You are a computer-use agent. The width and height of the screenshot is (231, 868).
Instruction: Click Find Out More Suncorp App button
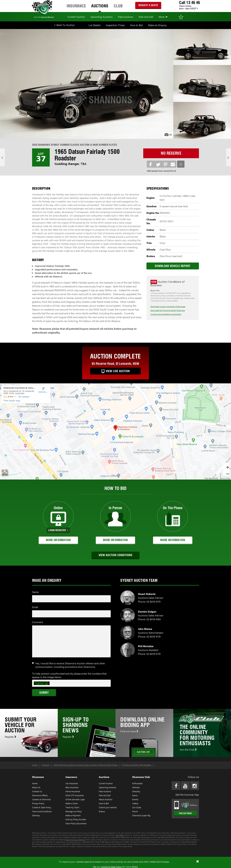click(x=185, y=813)
